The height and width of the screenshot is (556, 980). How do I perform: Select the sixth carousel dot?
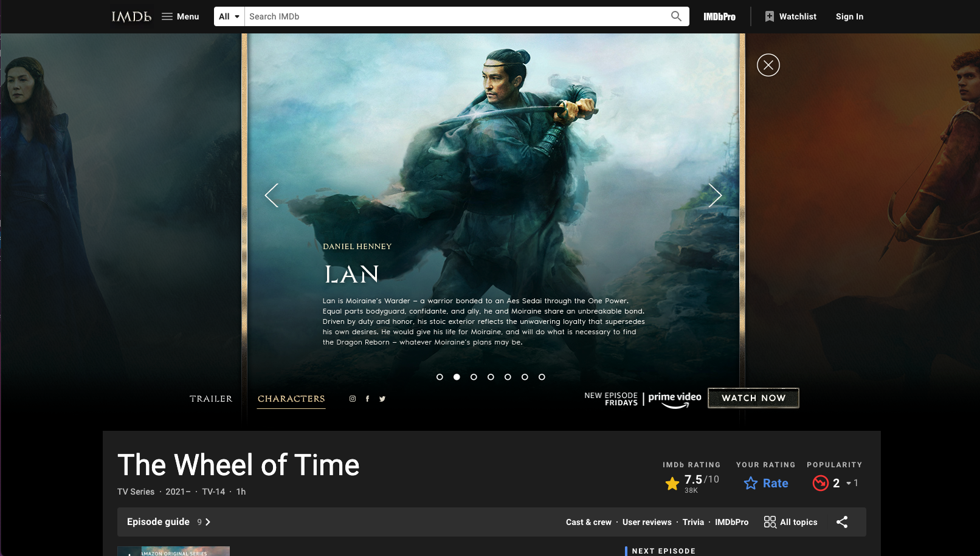pyautogui.click(x=525, y=377)
